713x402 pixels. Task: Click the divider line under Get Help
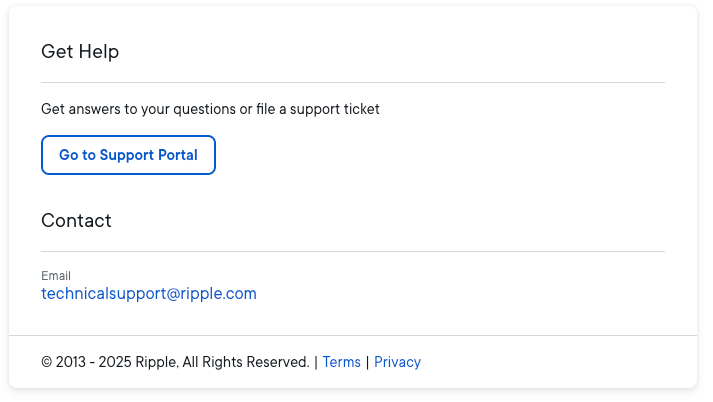(352, 82)
